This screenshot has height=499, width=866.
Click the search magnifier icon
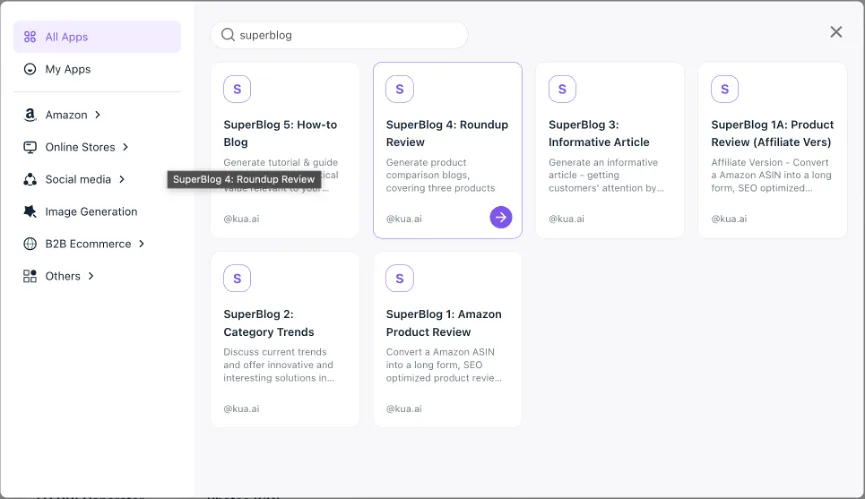pyautogui.click(x=228, y=35)
